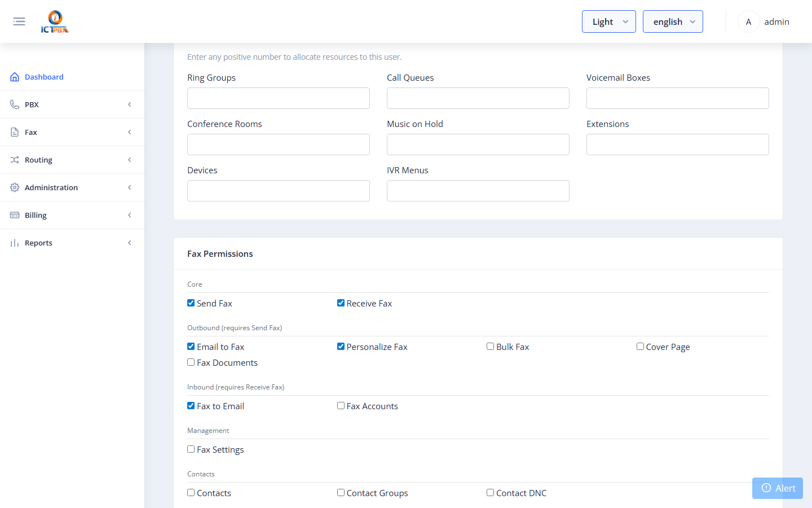Click the Reports bar chart icon

click(15, 243)
